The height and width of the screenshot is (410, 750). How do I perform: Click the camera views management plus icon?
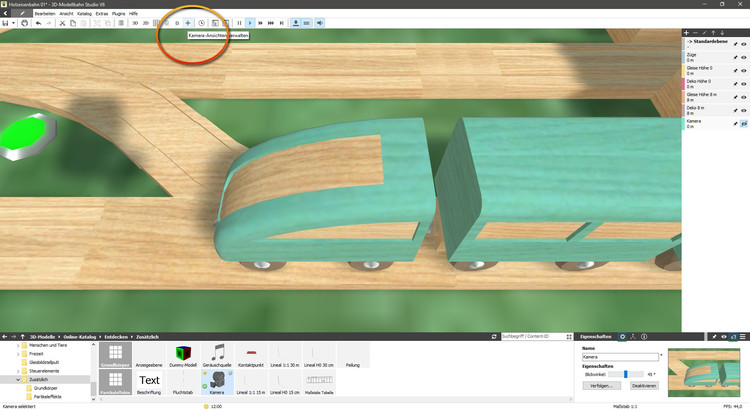pos(187,22)
